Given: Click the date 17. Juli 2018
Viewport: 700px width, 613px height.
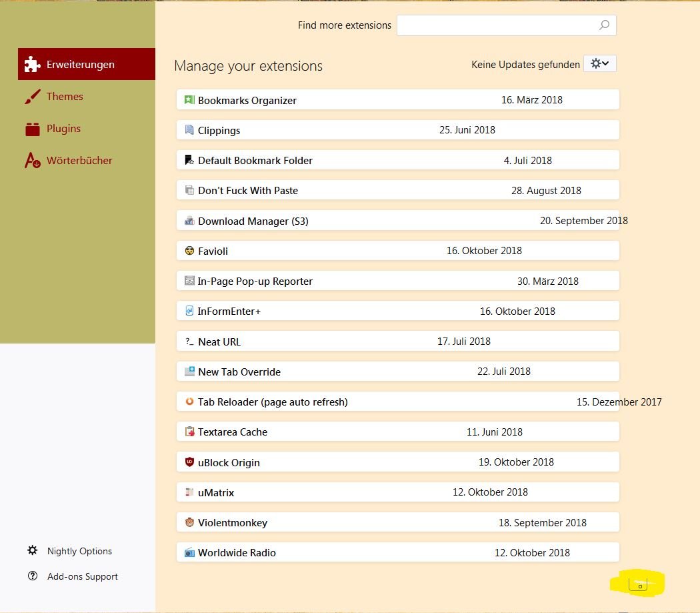Looking at the screenshot, I should point(464,342).
